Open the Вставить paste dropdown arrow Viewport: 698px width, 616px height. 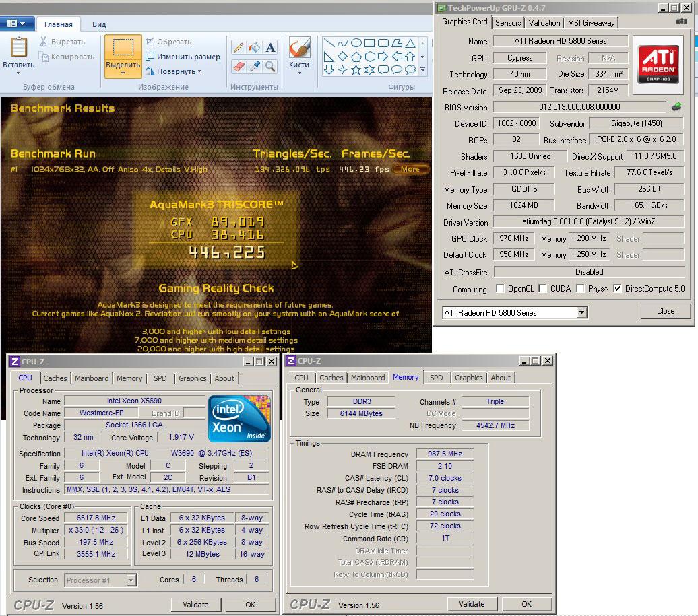coord(19,73)
